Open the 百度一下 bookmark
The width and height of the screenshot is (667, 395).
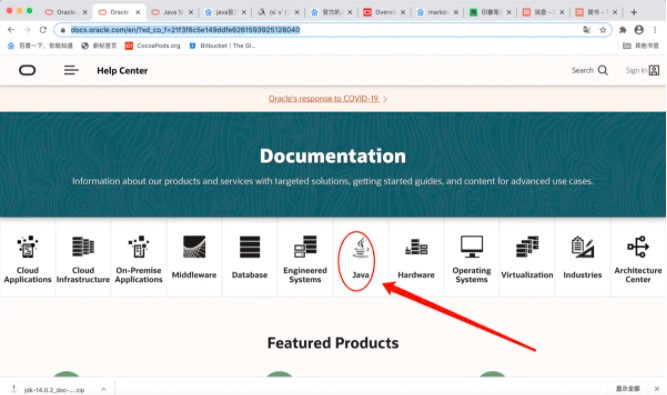pyautogui.click(x=40, y=45)
